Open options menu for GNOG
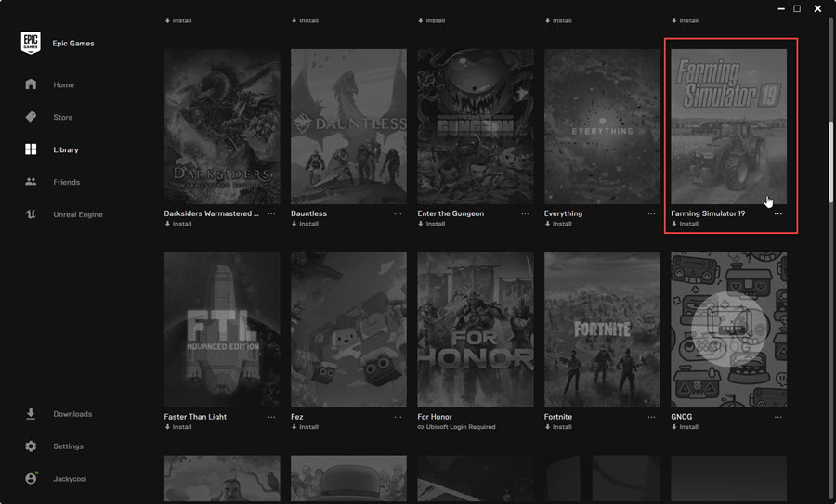The width and height of the screenshot is (836, 504). coord(777,417)
